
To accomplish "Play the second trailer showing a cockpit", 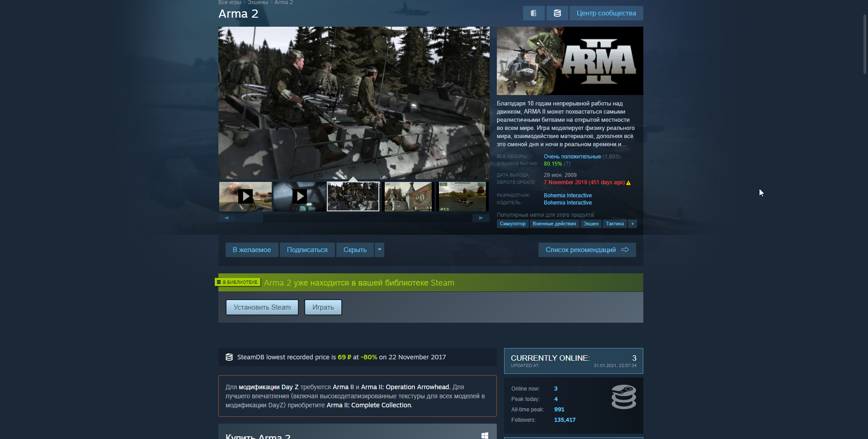I will tap(299, 196).
